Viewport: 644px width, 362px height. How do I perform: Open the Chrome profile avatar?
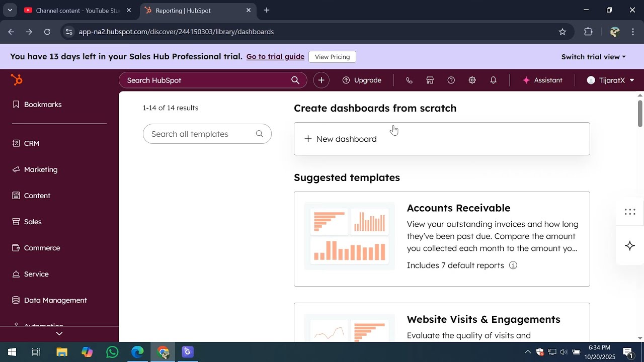(614, 32)
